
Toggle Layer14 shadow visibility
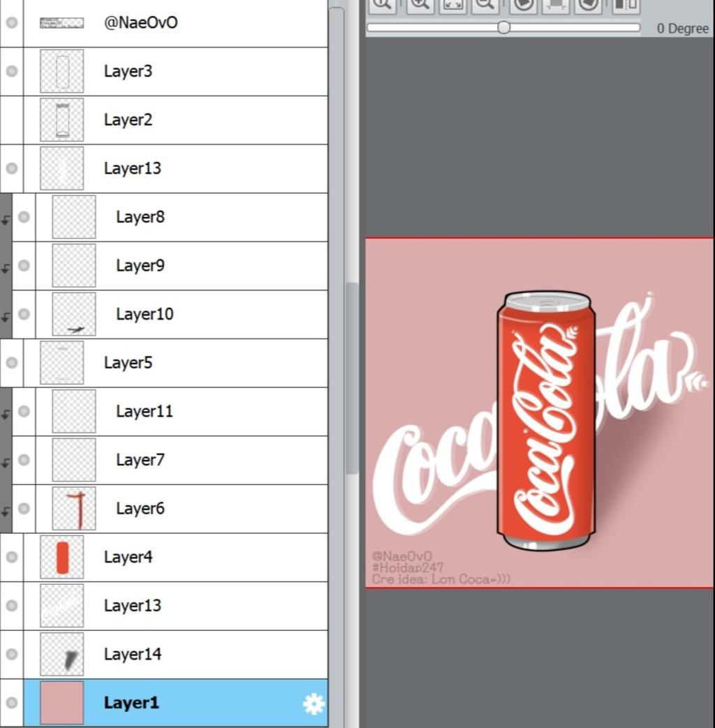(12, 654)
